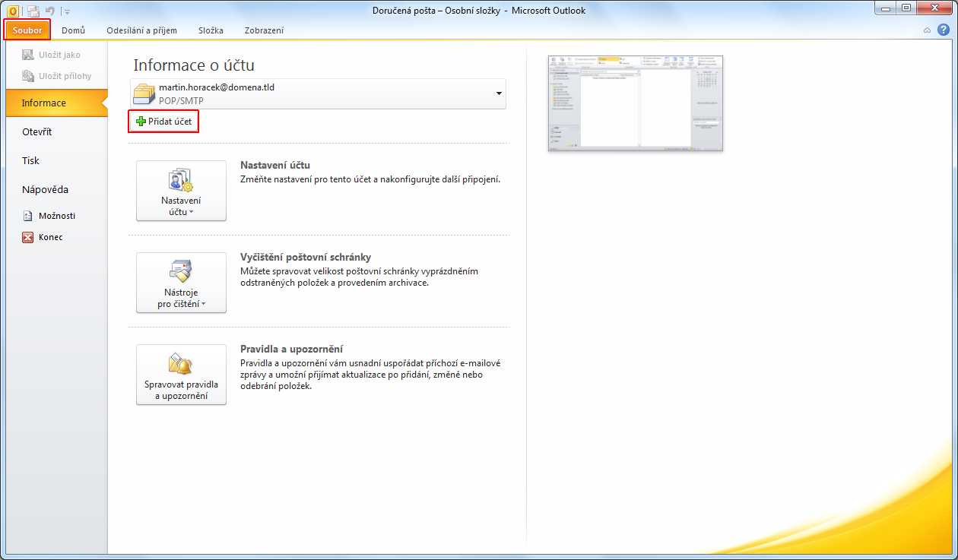The image size is (958, 560).
Task: Open the Odesílání a příjem tab
Action: [142, 30]
